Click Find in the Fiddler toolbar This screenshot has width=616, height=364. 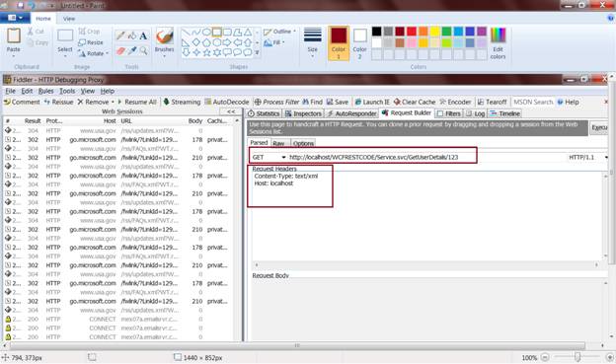(x=312, y=102)
